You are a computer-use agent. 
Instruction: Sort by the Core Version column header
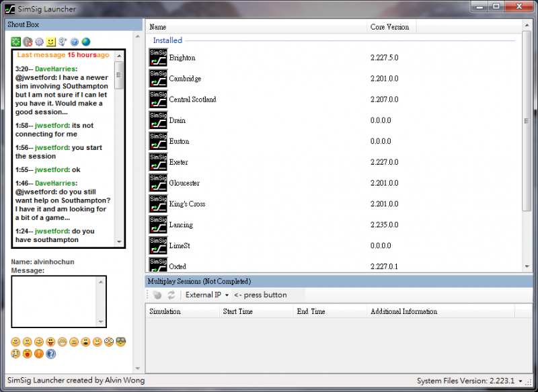coord(391,27)
